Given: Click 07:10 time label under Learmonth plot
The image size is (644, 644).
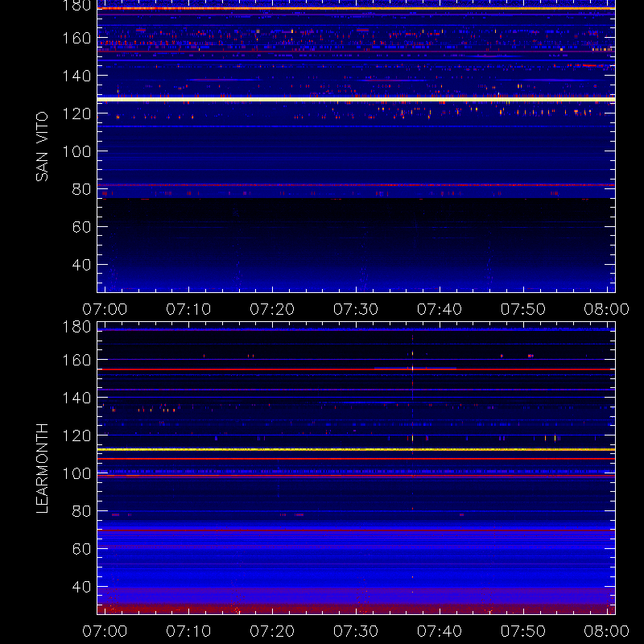Looking at the screenshot, I should click(x=188, y=631).
